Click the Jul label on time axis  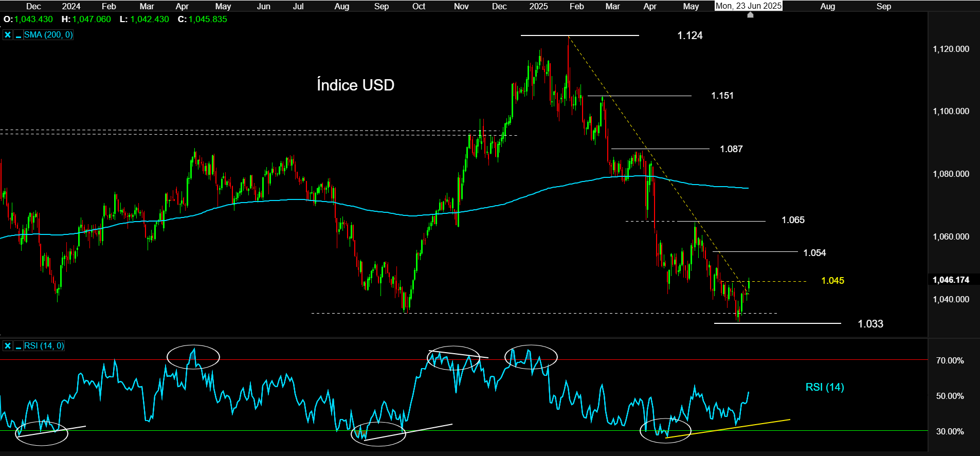tap(298, 6)
